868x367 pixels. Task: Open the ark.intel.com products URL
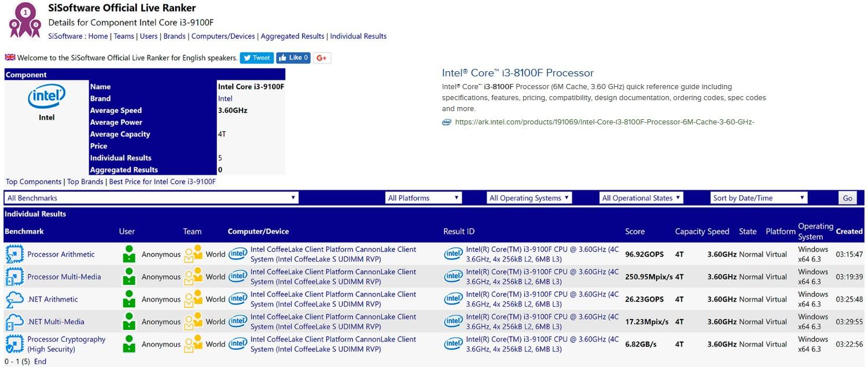[x=605, y=122]
